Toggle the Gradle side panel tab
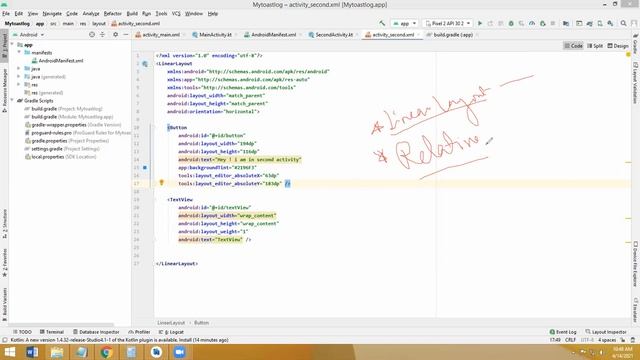 click(636, 44)
